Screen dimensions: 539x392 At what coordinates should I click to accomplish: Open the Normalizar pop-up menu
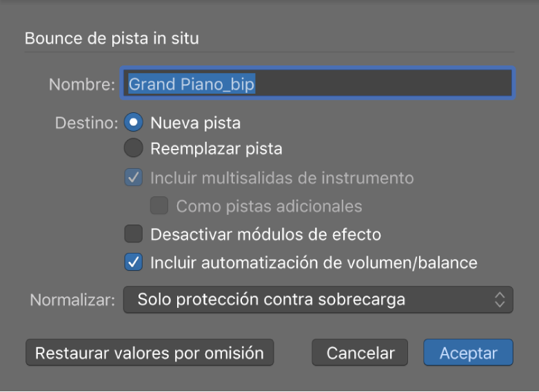pos(318,300)
